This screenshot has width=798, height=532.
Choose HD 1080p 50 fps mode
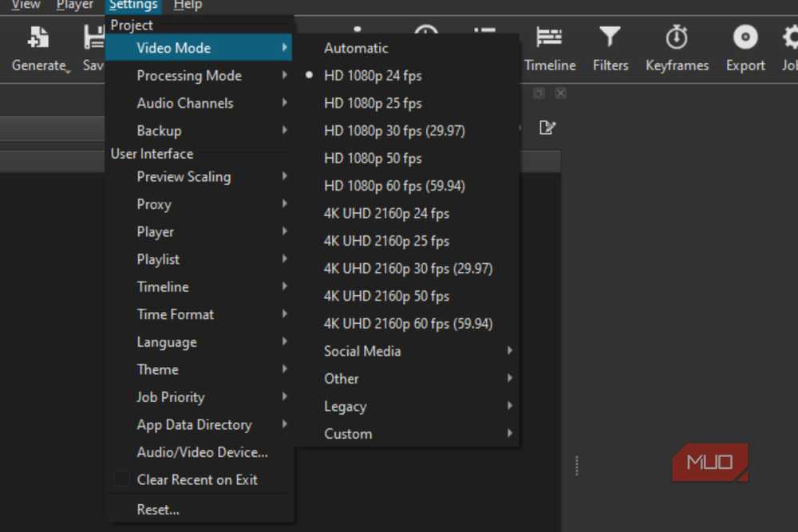pyautogui.click(x=408, y=158)
